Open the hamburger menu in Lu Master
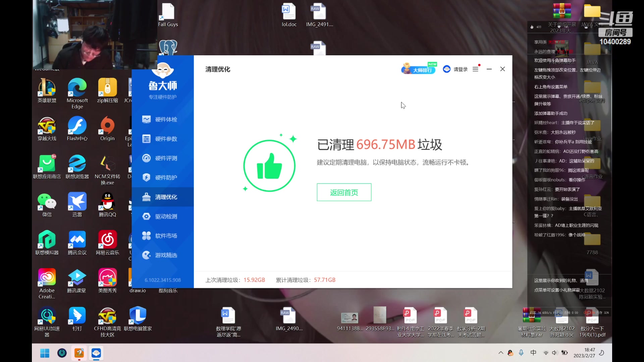Viewport: 644px width, 362px height. tap(476, 69)
